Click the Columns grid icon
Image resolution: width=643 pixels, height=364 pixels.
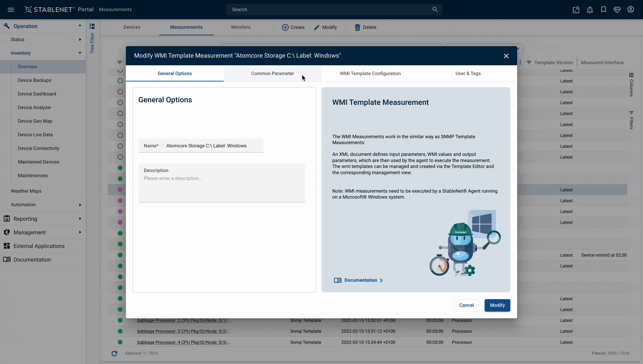pyautogui.click(x=631, y=75)
